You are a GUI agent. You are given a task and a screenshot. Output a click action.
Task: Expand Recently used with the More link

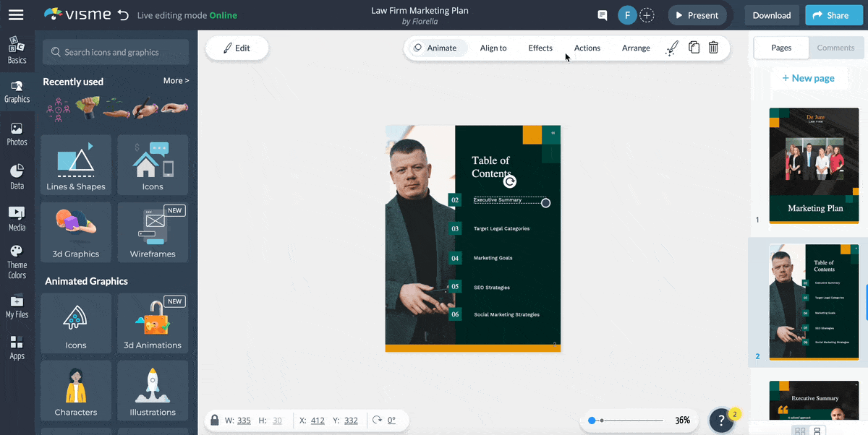pos(176,80)
